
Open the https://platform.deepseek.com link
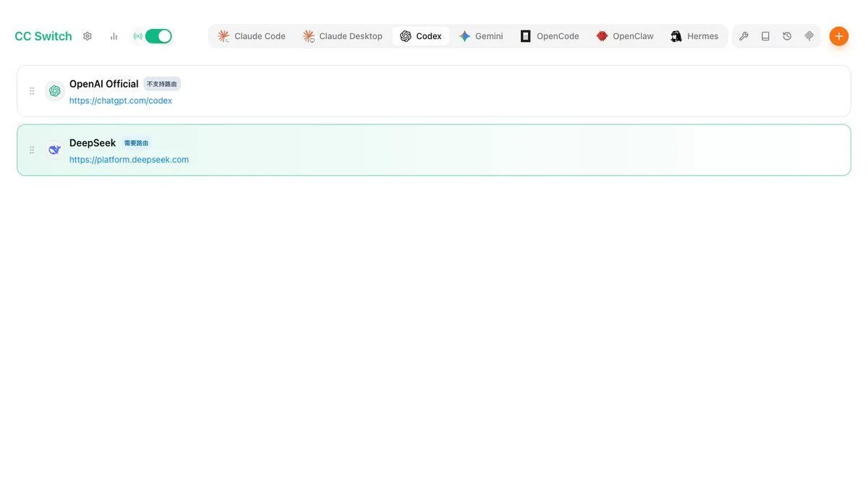[x=129, y=160]
